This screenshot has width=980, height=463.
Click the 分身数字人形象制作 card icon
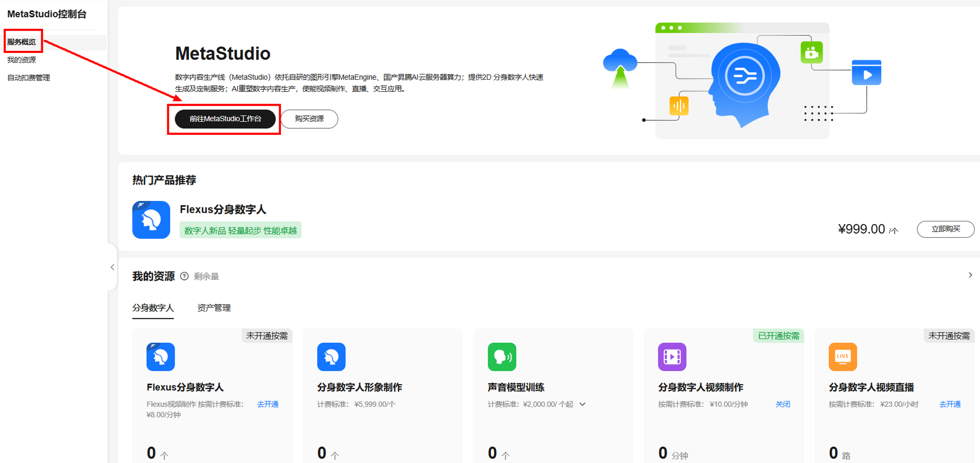pyautogui.click(x=331, y=357)
